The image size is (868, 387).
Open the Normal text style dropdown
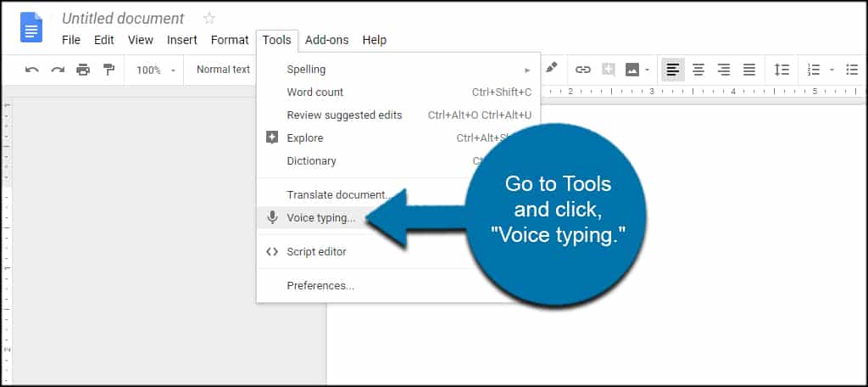click(x=223, y=70)
